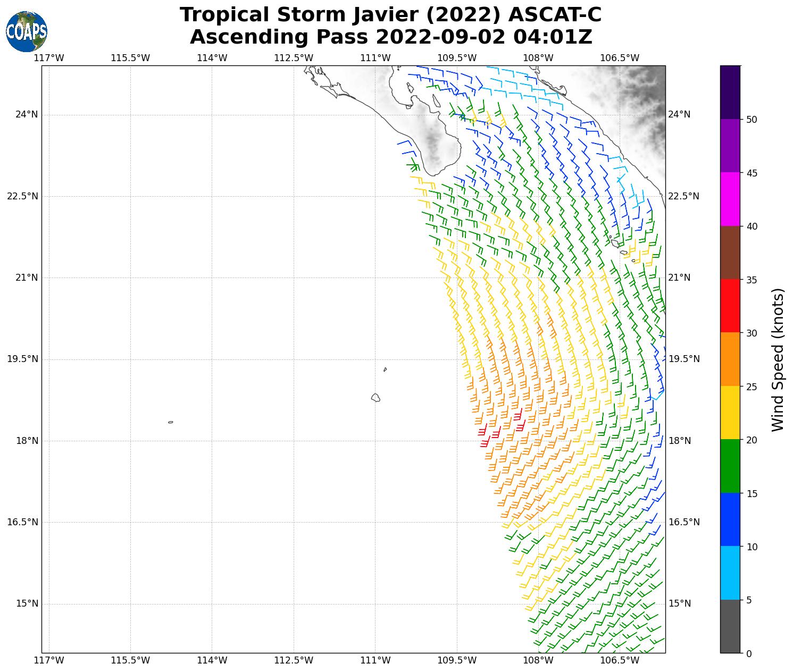793x672 pixels.
Task: Click the 111°W label on bottom axis
Action: point(375,660)
